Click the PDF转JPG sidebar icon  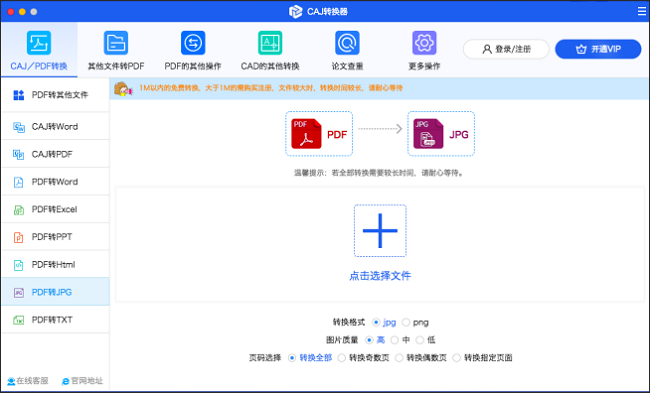pos(19,293)
